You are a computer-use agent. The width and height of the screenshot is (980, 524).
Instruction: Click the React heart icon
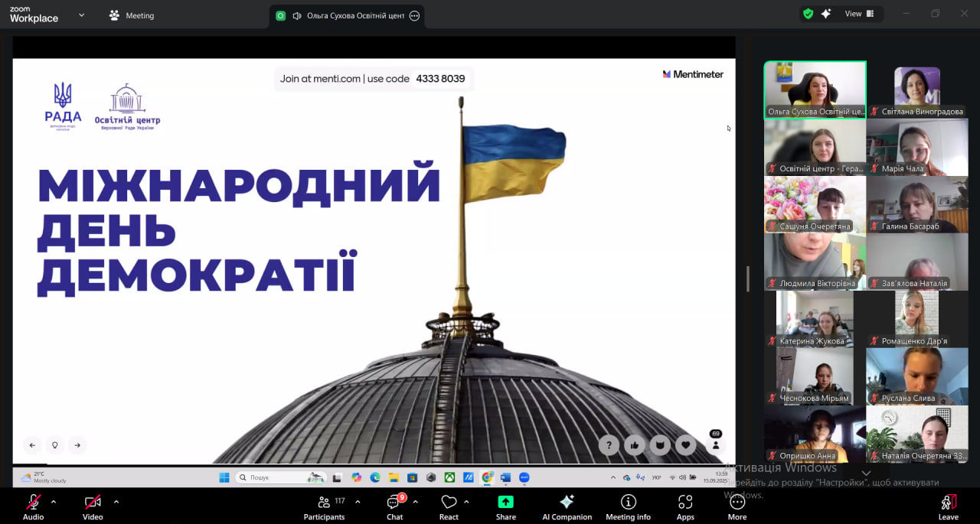pyautogui.click(x=449, y=503)
